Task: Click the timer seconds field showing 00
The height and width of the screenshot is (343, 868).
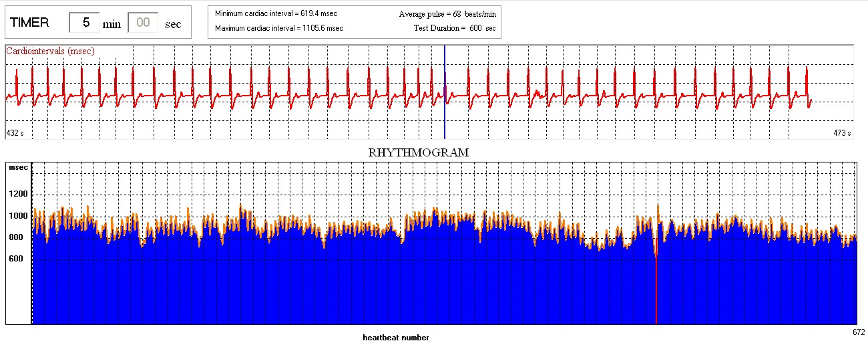Action: click(x=143, y=22)
